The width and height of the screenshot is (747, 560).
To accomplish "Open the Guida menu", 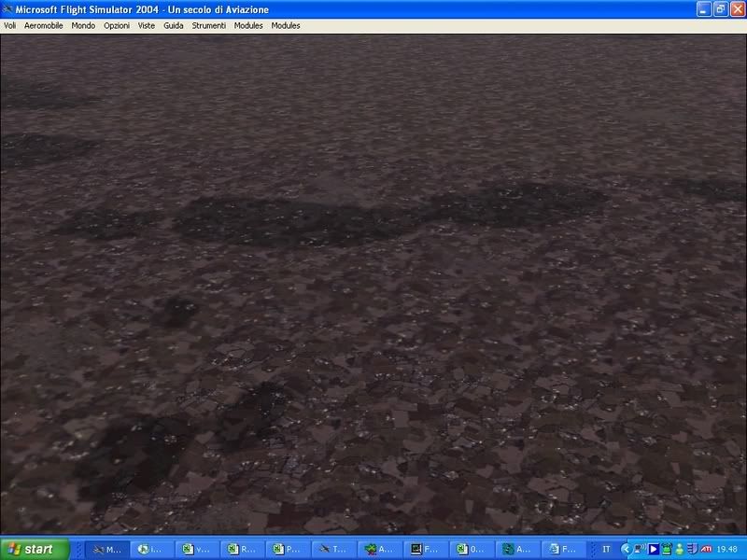I will [174, 26].
